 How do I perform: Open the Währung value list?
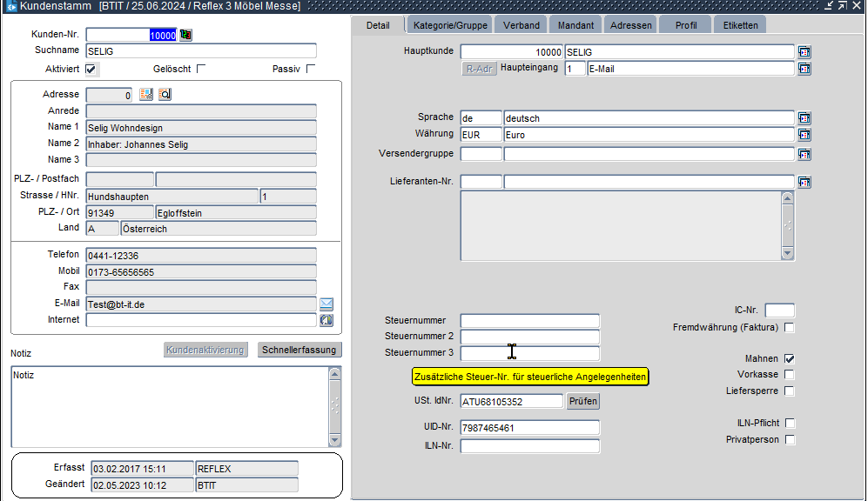pyautogui.click(x=804, y=135)
